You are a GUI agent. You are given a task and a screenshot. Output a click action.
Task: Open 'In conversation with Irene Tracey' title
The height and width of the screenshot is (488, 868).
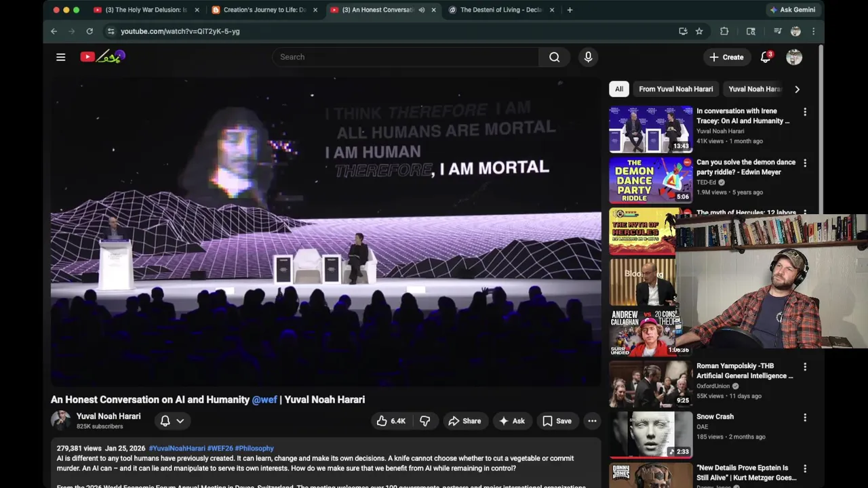(x=743, y=116)
